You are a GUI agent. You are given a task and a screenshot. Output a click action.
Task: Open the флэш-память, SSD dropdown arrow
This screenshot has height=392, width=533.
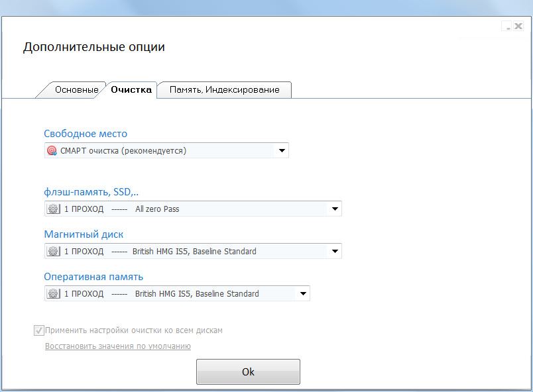pyautogui.click(x=335, y=209)
